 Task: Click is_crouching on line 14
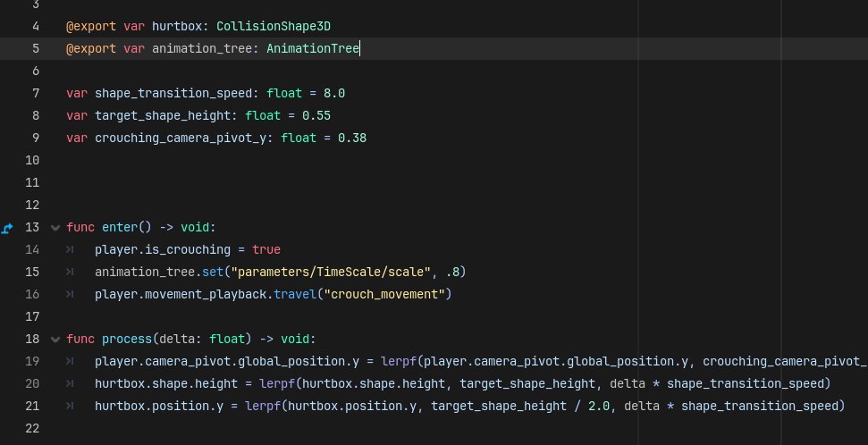click(x=188, y=250)
